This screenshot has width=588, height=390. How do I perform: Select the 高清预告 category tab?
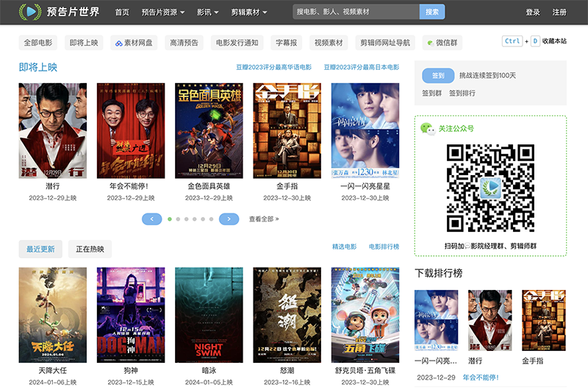pos(184,43)
